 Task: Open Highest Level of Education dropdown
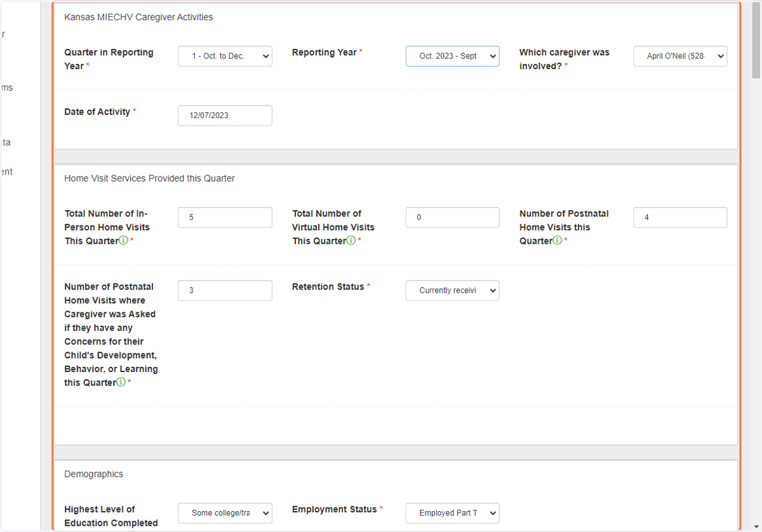(x=225, y=513)
